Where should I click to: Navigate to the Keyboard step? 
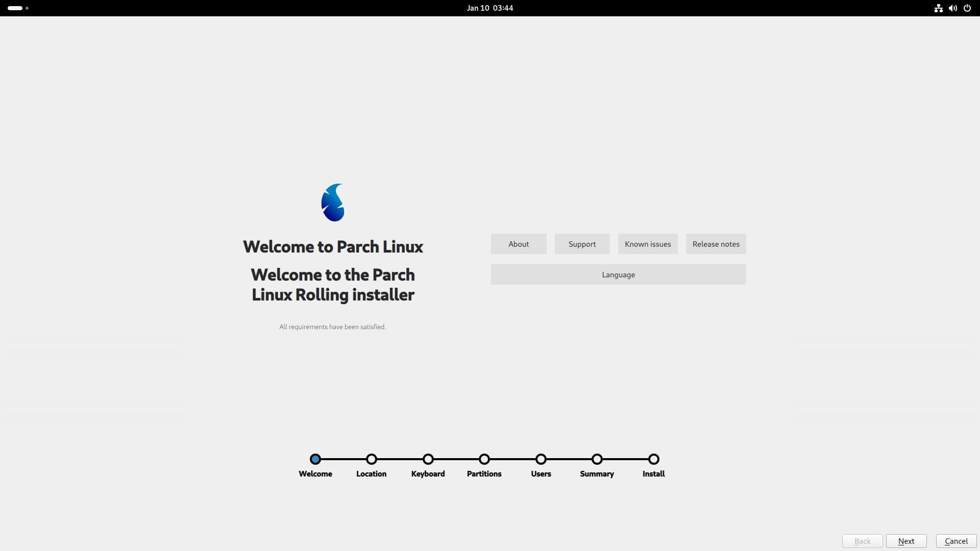coord(428,459)
